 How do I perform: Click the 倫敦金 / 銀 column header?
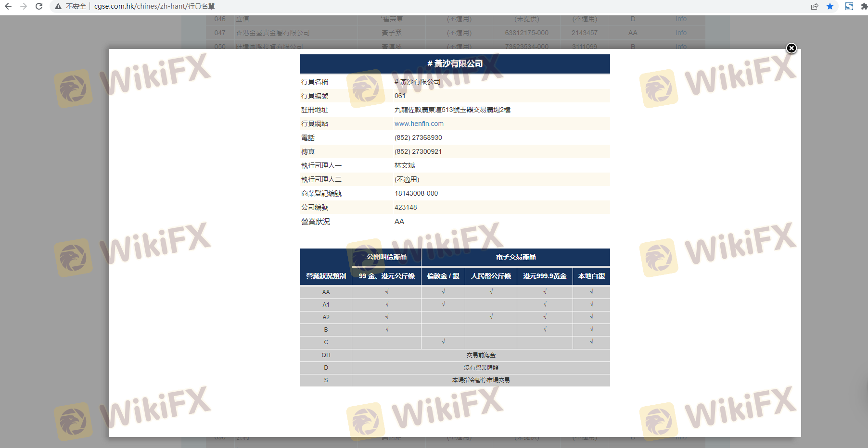[443, 276]
